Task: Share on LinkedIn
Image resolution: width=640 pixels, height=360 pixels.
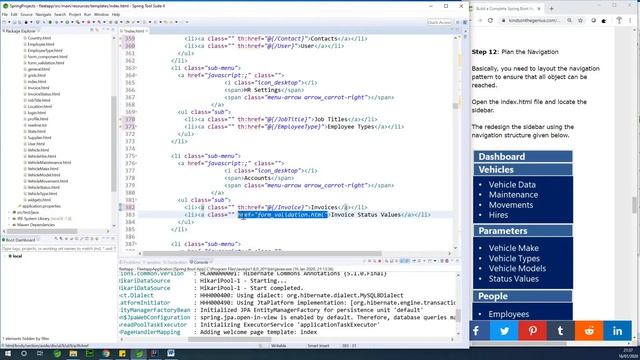Action: tap(618, 331)
